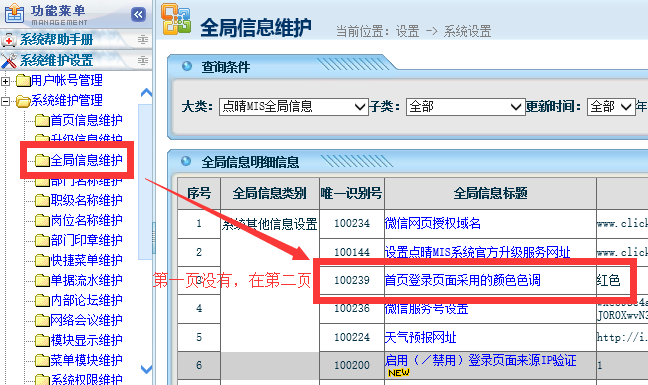Viewport: 648px width, 385px height.
Task: Select 菜单模块维护 in the sidebar
Action: [x=86, y=360]
